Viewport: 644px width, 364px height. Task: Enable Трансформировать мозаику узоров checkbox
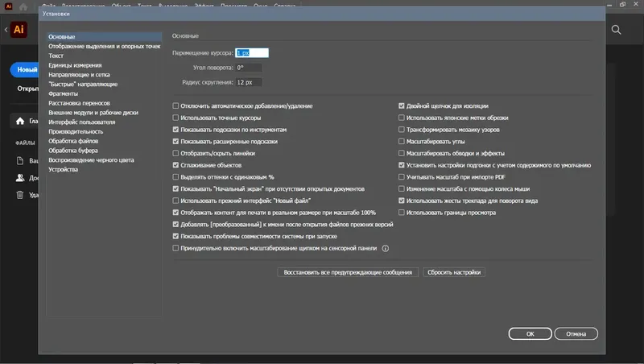point(402,130)
